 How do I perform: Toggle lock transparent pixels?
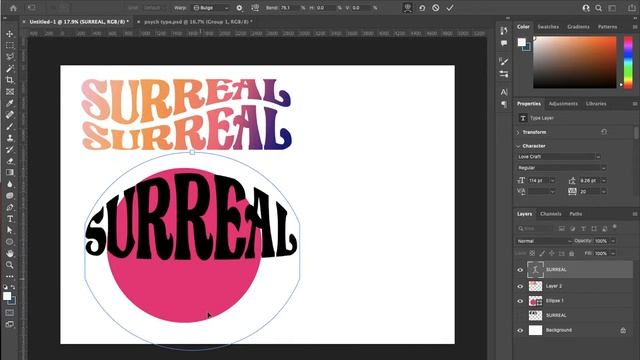(x=532, y=253)
